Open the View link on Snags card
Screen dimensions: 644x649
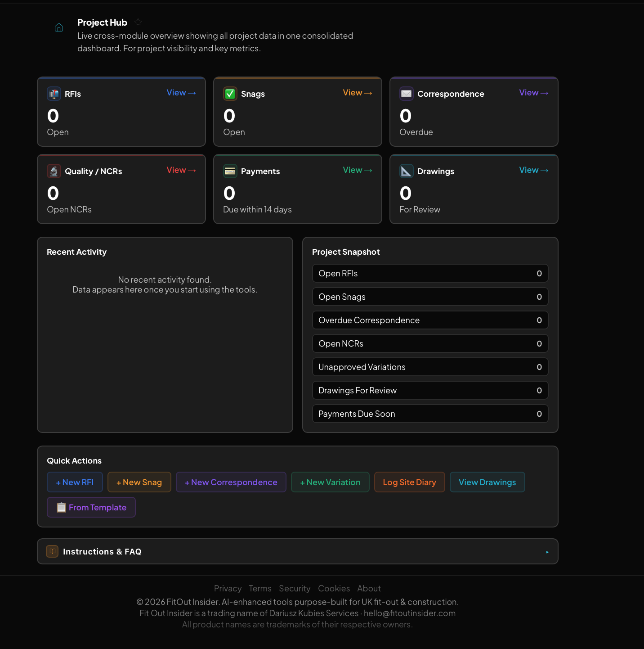click(358, 93)
